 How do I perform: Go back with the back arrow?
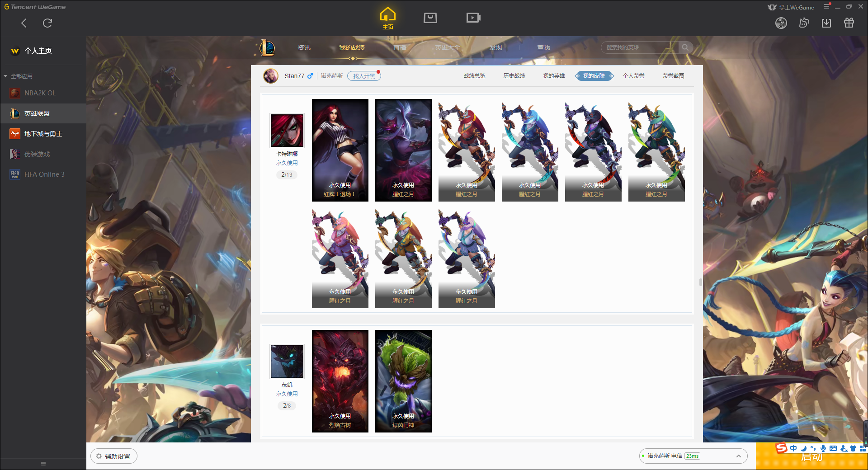(x=24, y=23)
